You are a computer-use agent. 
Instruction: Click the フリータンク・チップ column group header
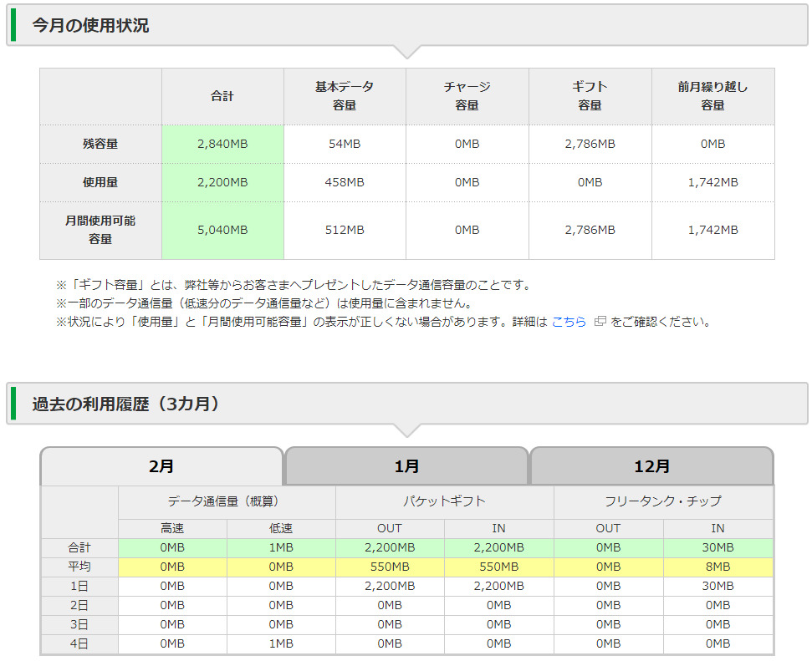(x=662, y=501)
